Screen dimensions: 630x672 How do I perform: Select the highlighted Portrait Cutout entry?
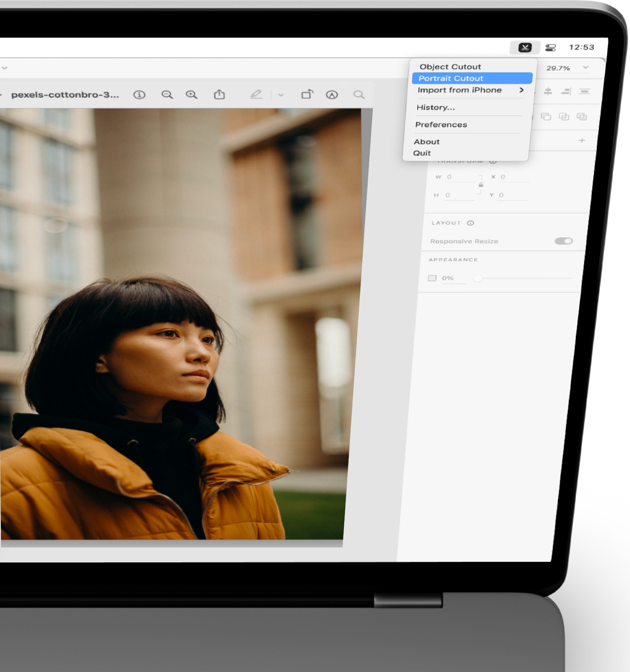472,78
